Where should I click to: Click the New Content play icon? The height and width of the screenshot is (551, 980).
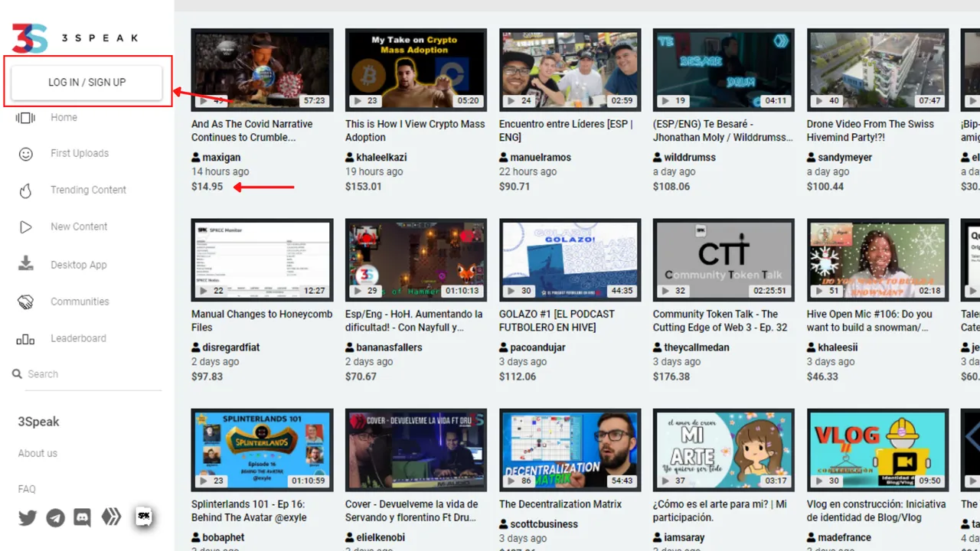click(26, 227)
